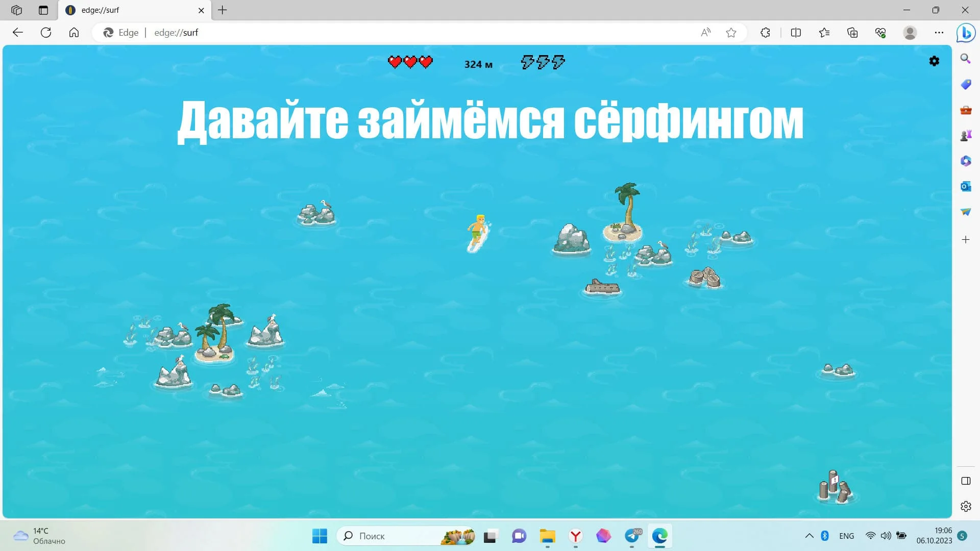Refresh the page

(46, 33)
